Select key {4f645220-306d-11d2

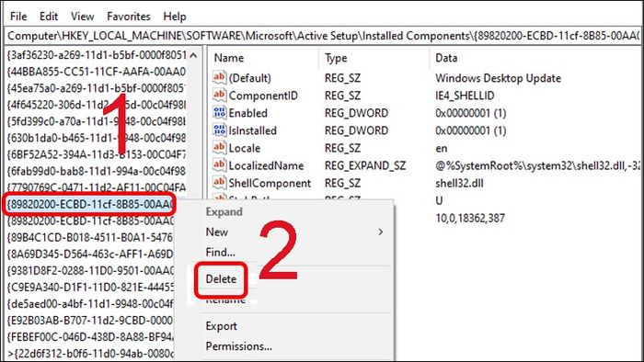coord(97,105)
